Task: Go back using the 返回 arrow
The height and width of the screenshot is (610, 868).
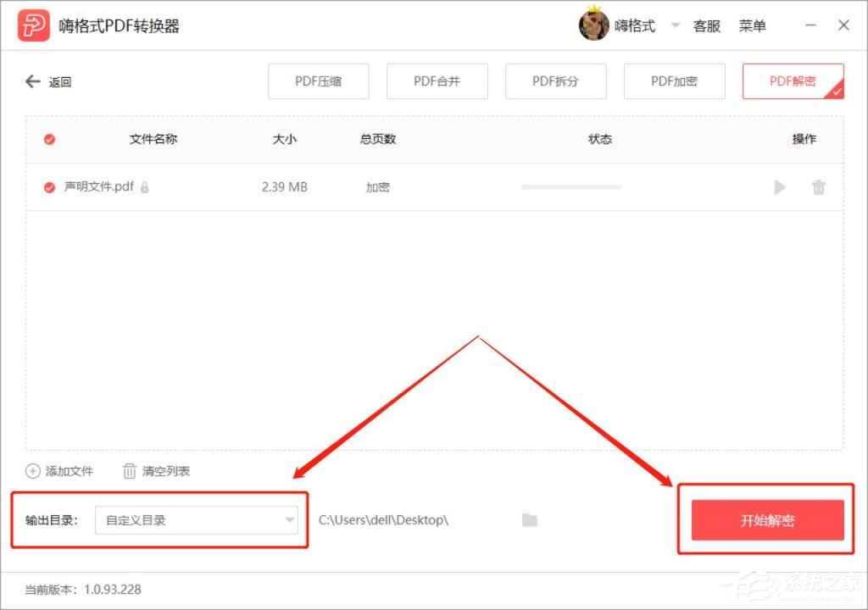Action: click(32, 81)
